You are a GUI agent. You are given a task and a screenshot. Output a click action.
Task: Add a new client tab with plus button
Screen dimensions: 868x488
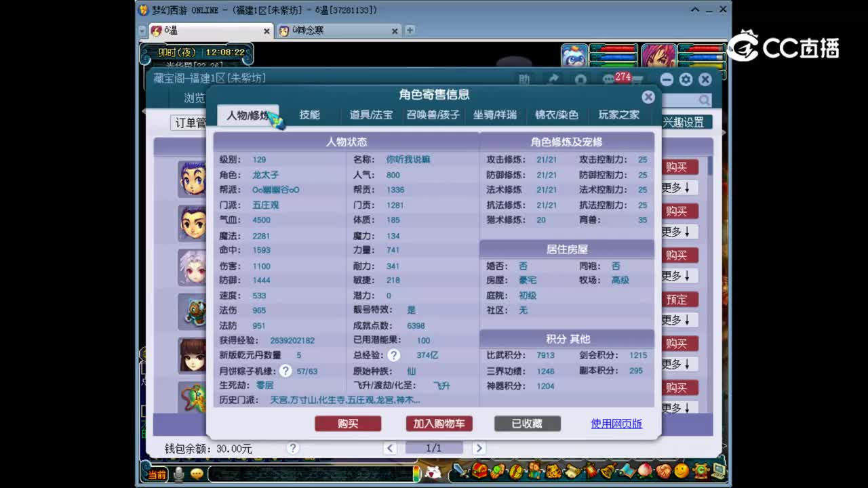point(410,30)
